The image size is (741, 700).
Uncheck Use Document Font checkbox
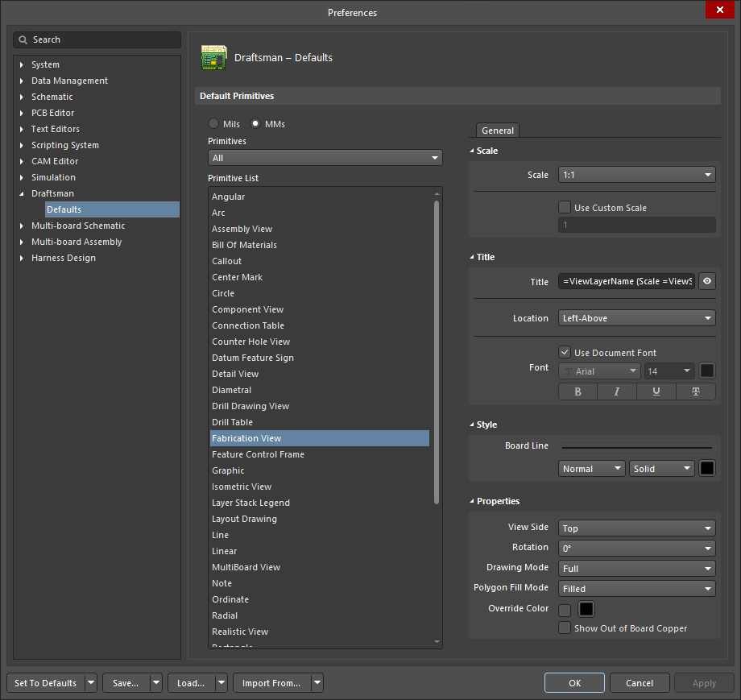[565, 352]
